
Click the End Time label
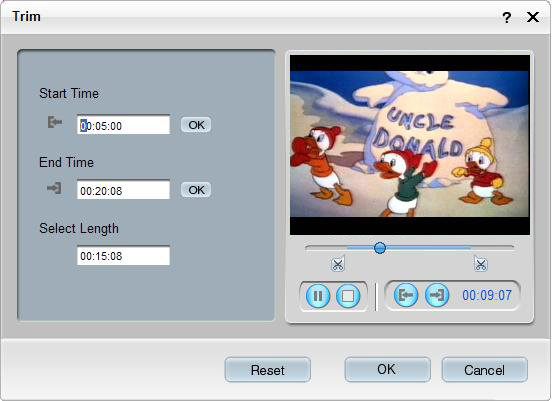click(x=67, y=162)
